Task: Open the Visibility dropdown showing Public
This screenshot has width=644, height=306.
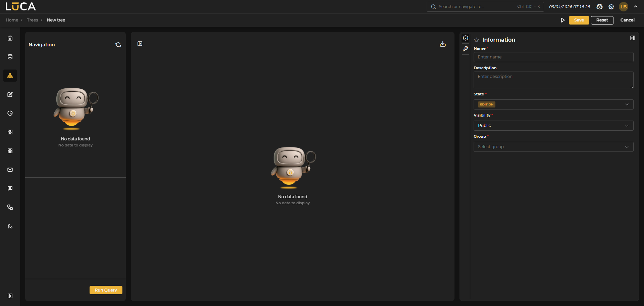Action: point(553,126)
